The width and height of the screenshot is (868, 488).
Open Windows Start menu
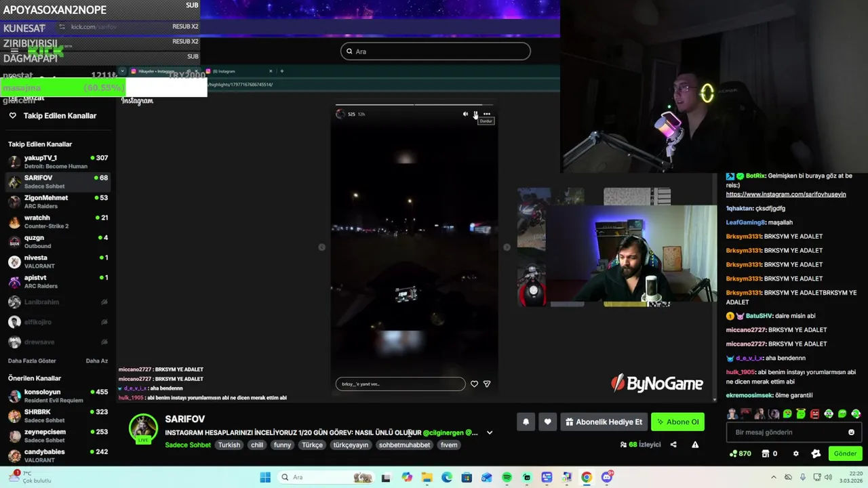tap(265, 477)
